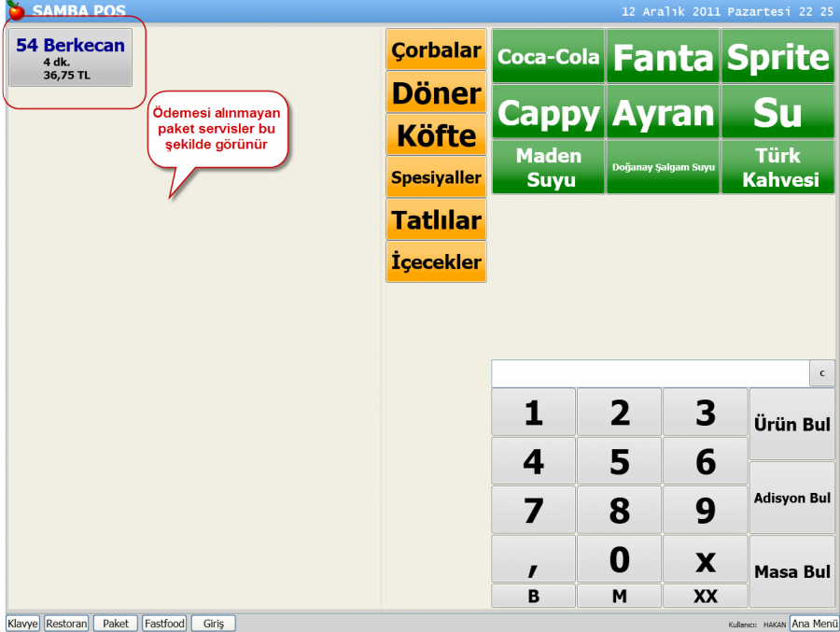Select the Çorbalar category
840x632 pixels.
point(436,49)
